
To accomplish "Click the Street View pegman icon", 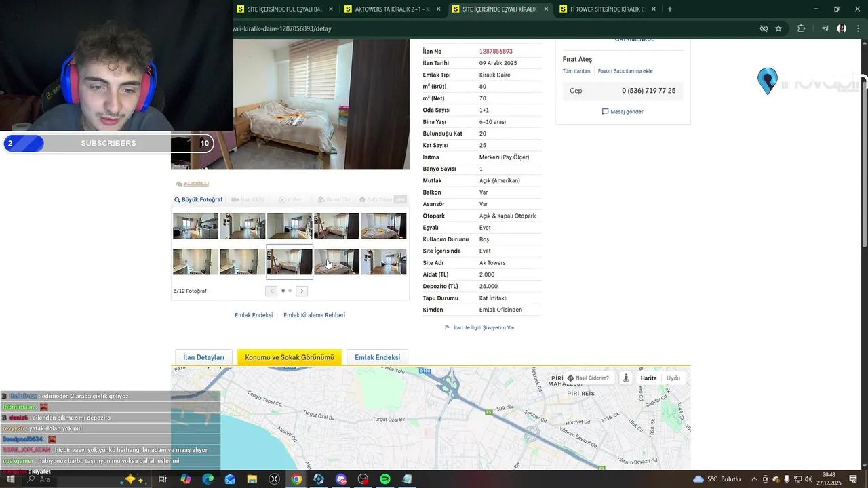I will [626, 378].
